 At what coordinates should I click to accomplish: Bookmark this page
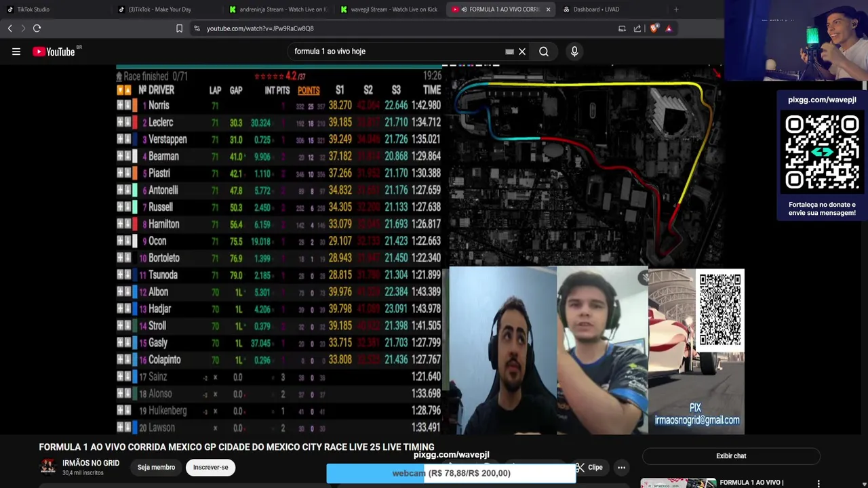point(179,28)
